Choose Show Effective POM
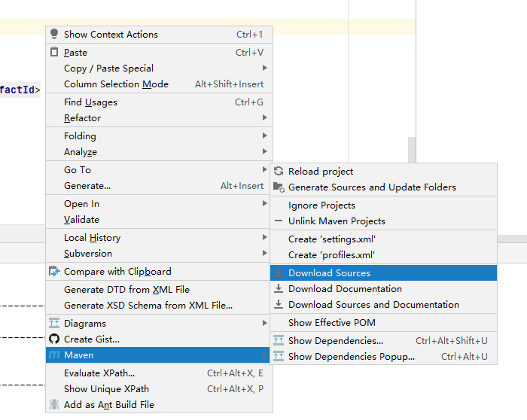Viewport: 527px width, 420px height. coord(331,323)
